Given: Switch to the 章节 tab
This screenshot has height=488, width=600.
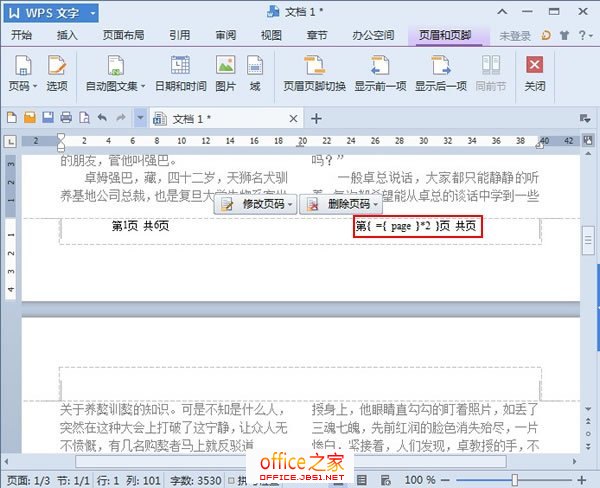Looking at the screenshot, I should (x=317, y=35).
